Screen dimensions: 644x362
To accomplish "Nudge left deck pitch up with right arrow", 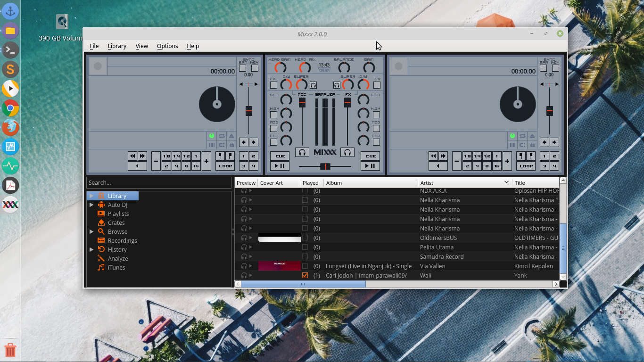I will 254,142.
